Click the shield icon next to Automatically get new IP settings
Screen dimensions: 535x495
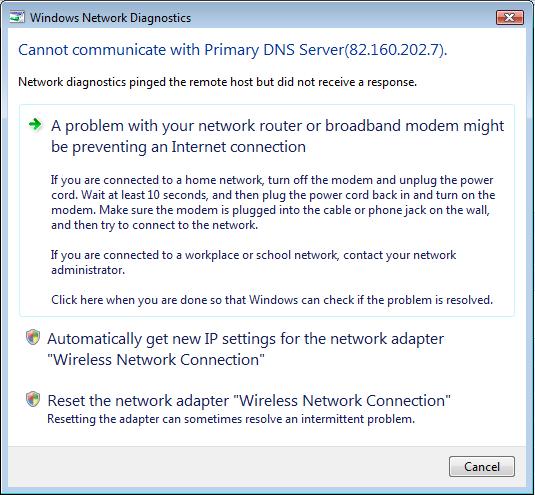click(33, 337)
